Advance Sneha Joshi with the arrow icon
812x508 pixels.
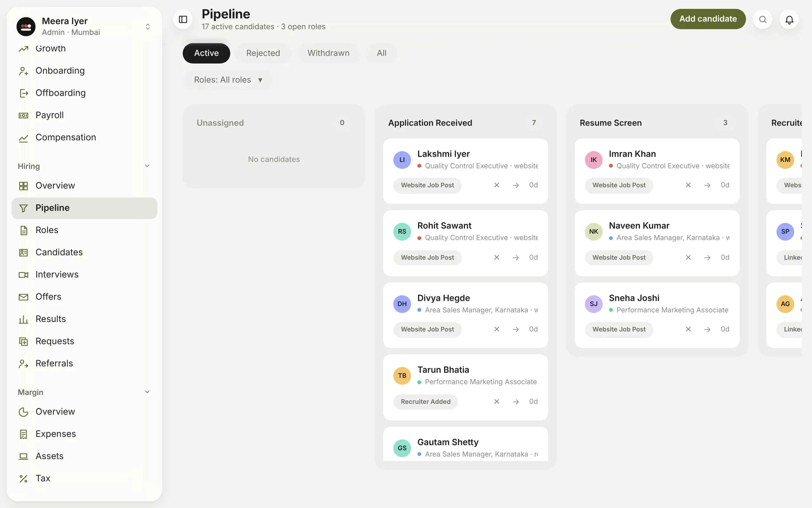click(x=707, y=329)
